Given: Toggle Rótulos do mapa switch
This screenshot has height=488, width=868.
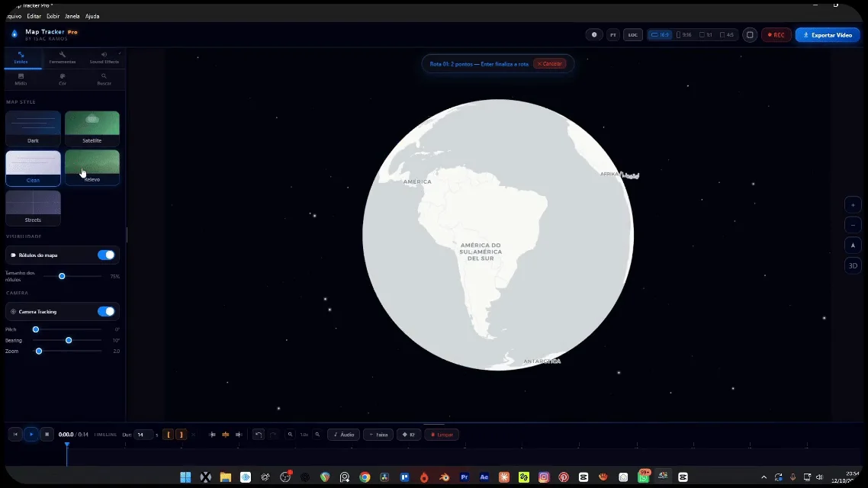Looking at the screenshot, I should tap(106, 255).
